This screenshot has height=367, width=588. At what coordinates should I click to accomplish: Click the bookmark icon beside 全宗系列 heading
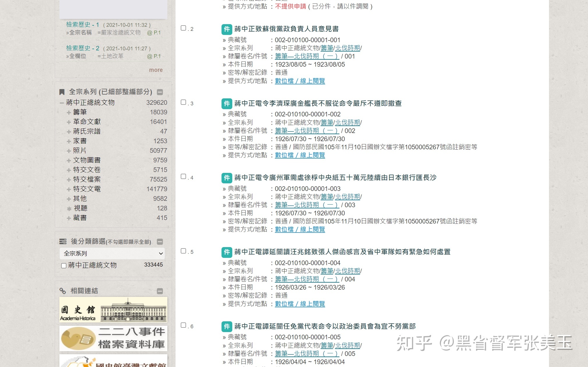(x=62, y=92)
